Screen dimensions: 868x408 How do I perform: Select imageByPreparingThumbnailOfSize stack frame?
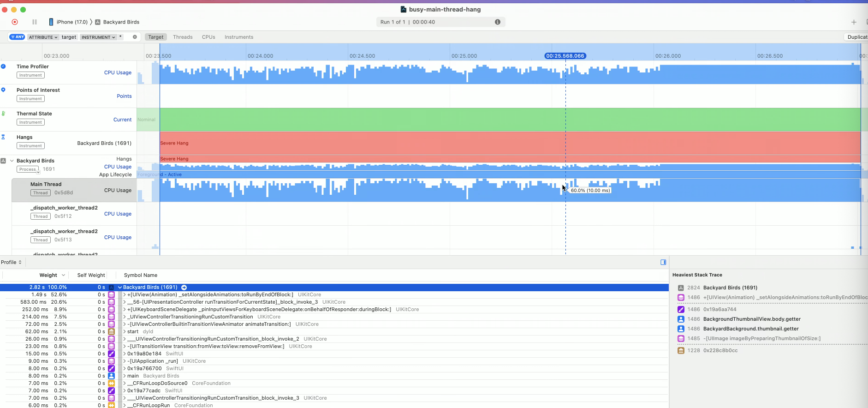coord(762,338)
